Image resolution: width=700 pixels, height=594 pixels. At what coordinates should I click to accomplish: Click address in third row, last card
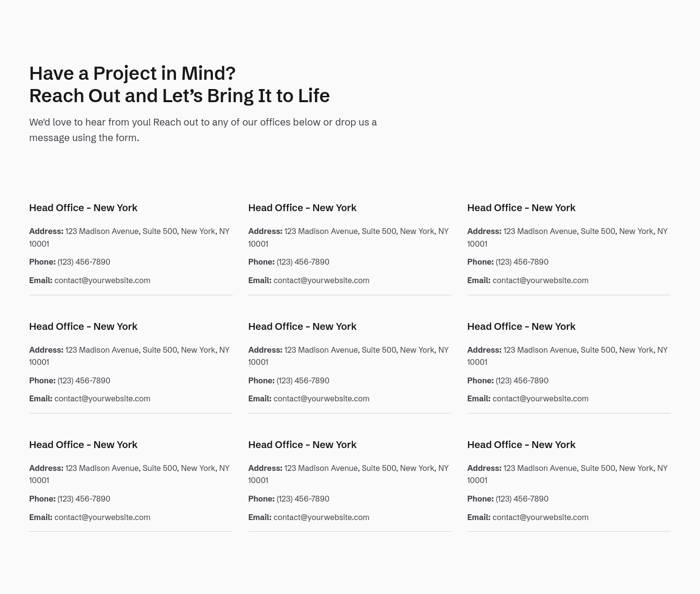567,474
